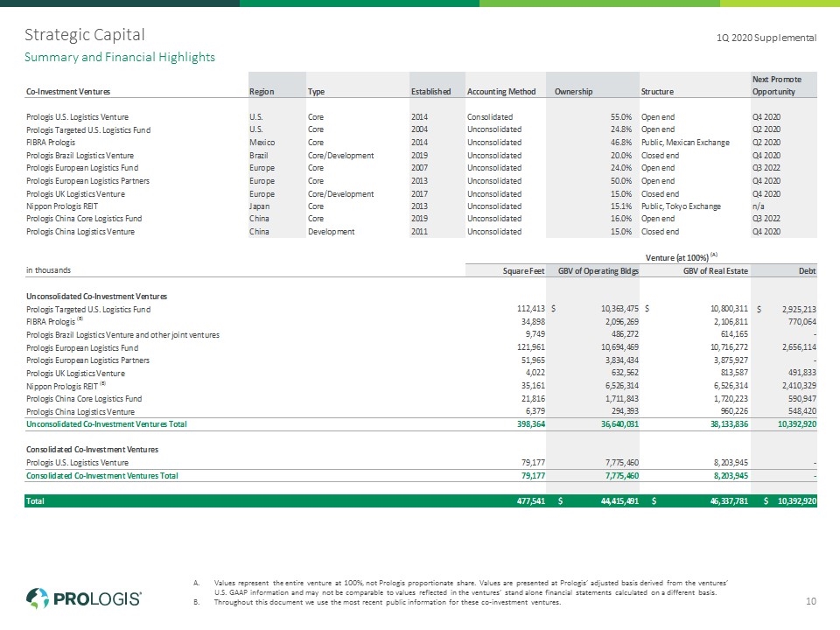Click the '24.8%' ownership value
The image size is (840, 630).
pos(621,129)
